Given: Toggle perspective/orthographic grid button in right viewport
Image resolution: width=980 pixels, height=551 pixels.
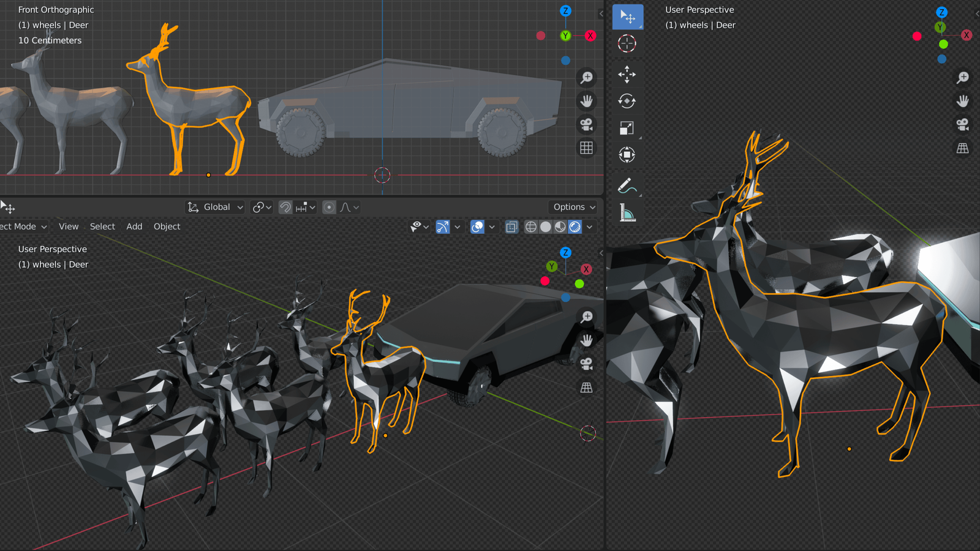Looking at the screenshot, I should pyautogui.click(x=962, y=148).
